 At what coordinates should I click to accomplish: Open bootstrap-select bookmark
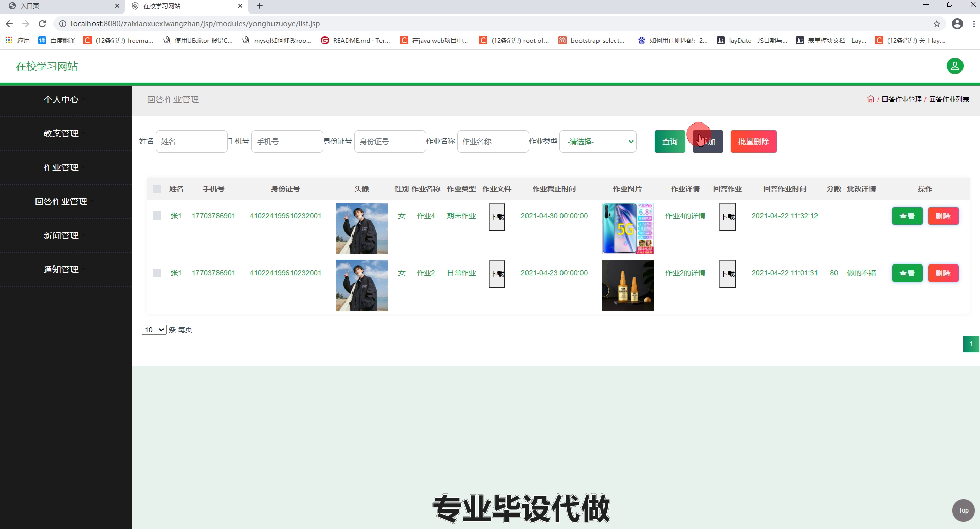point(591,40)
